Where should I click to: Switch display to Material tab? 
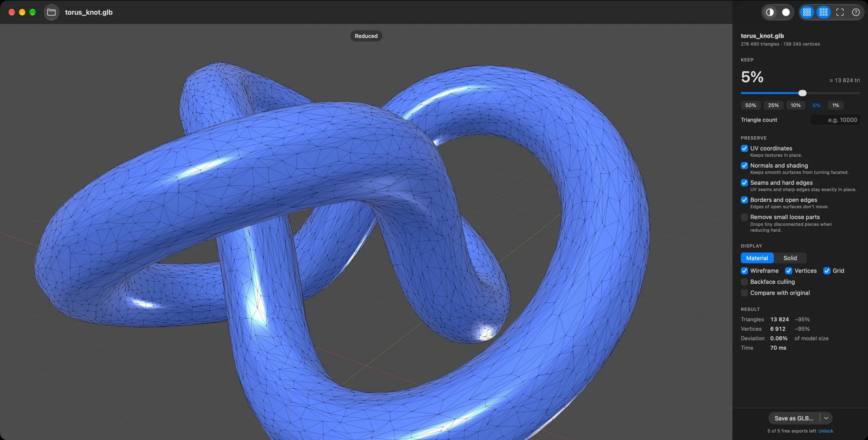(757, 258)
